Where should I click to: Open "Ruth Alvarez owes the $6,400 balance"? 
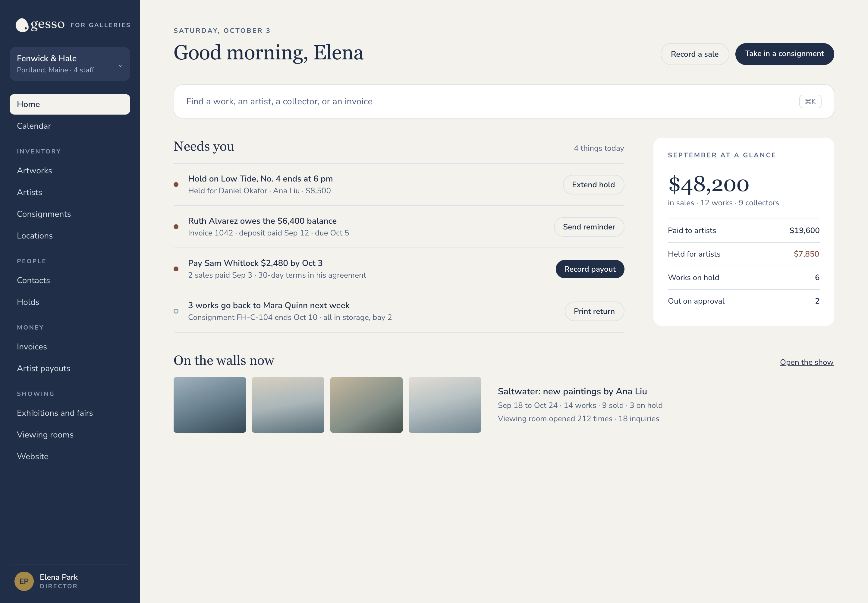(262, 221)
